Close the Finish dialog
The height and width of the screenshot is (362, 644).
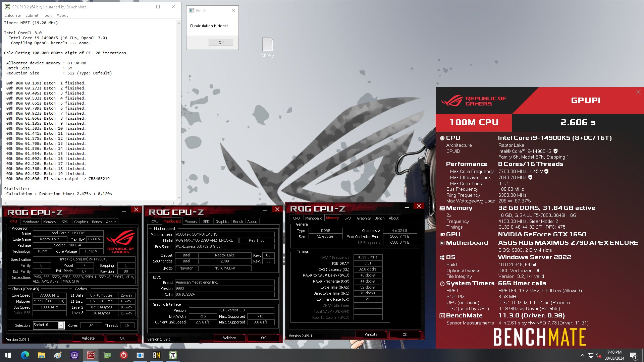[233, 11]
